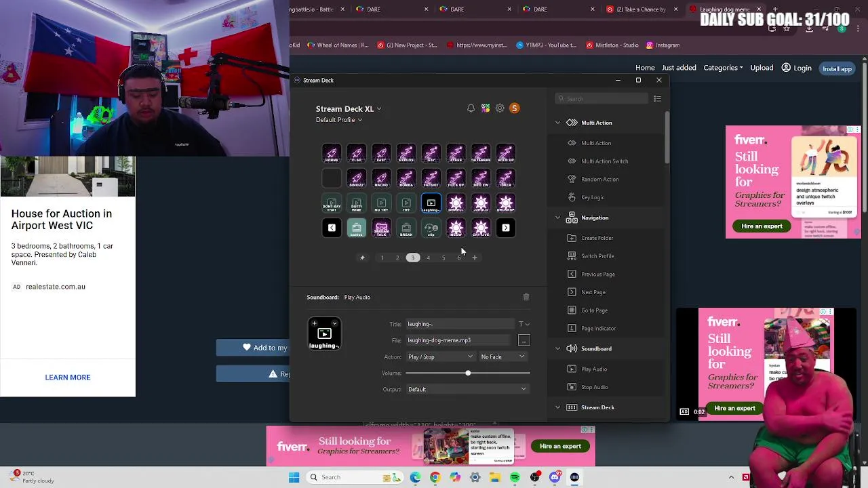This screenshot has width=868, height=488.
Task: Click the previous page arrow key
Action: click(x=332, y=228)
